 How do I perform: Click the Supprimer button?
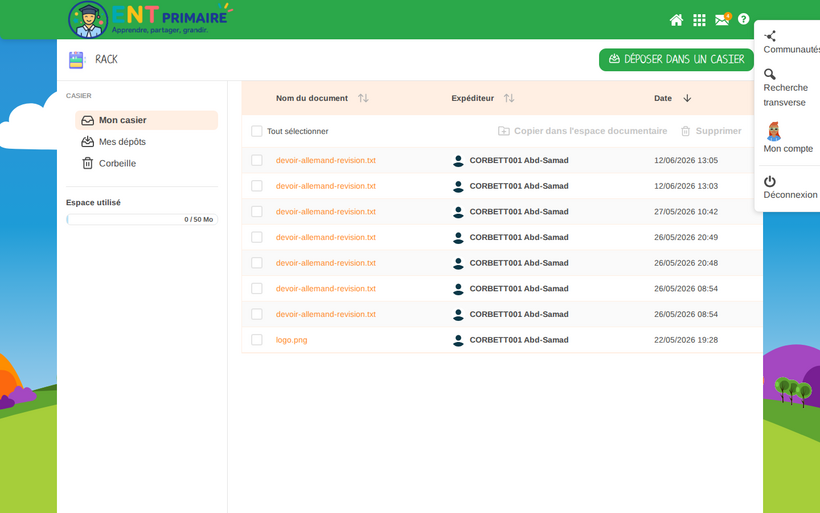[711, 131]
